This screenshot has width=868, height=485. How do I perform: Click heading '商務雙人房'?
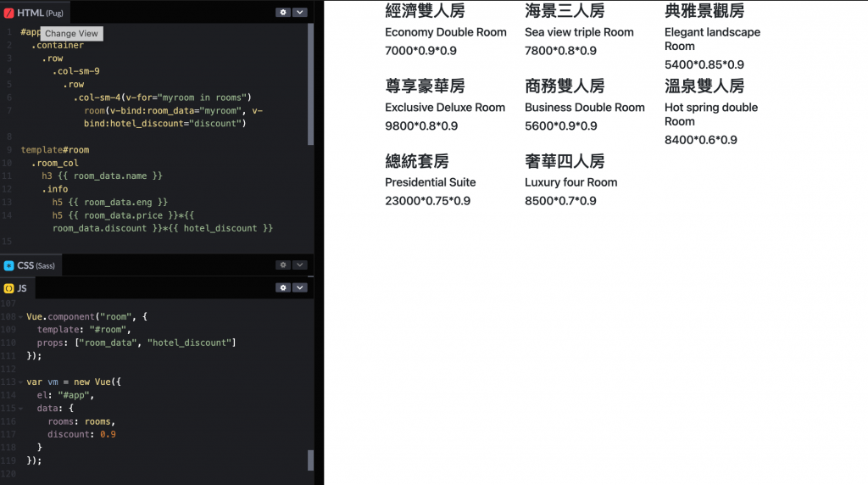coord(565,86)
